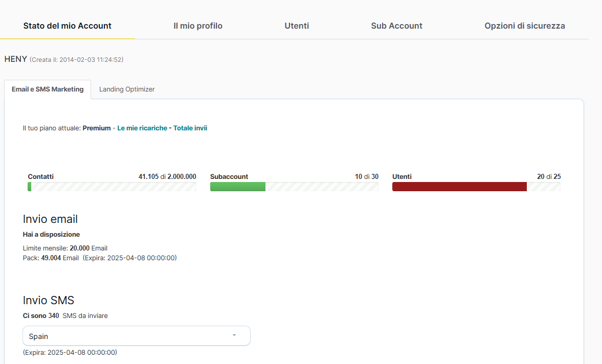Switch to the Il mio profilo tab
Screen dimensions: 602x364
(197, 26)
